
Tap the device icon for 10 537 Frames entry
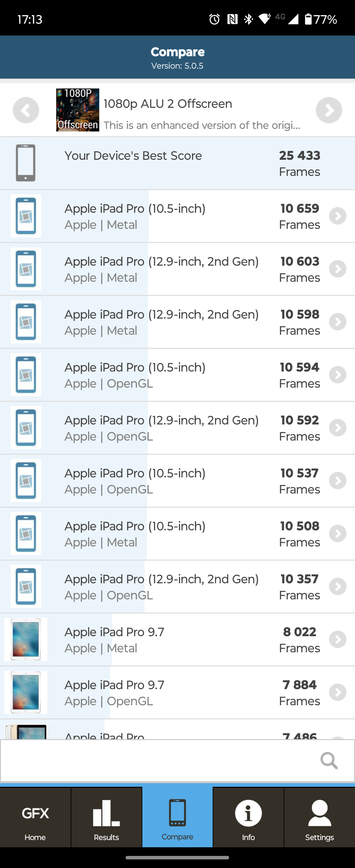26,480
